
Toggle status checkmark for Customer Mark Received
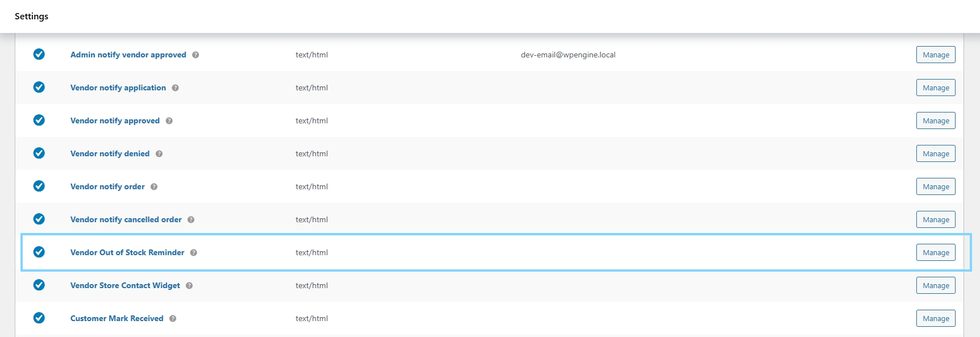tap(39, 318)
